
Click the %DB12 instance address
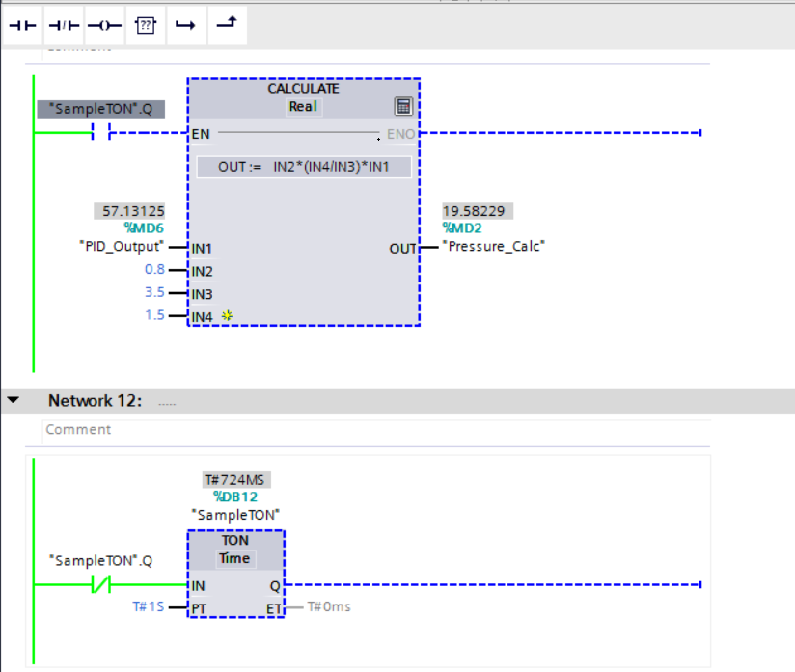coord(235,497)
